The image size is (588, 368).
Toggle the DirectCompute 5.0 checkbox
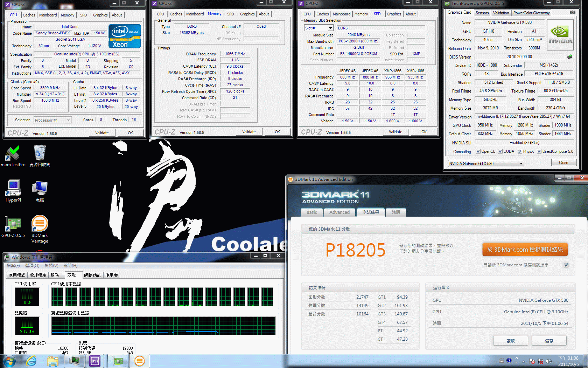point(539,151)
